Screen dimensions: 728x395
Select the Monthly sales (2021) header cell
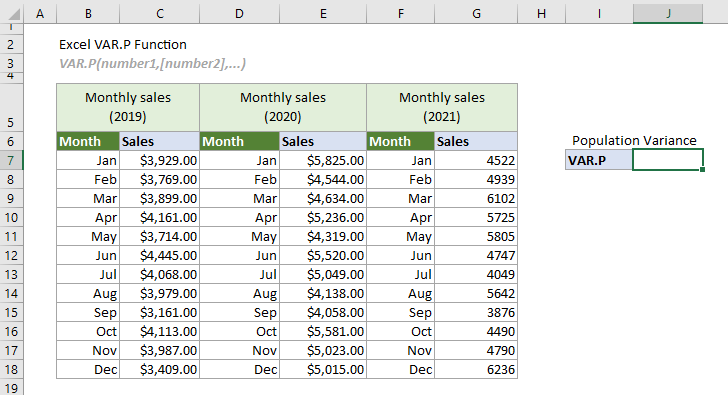click(x=442, y=107)
